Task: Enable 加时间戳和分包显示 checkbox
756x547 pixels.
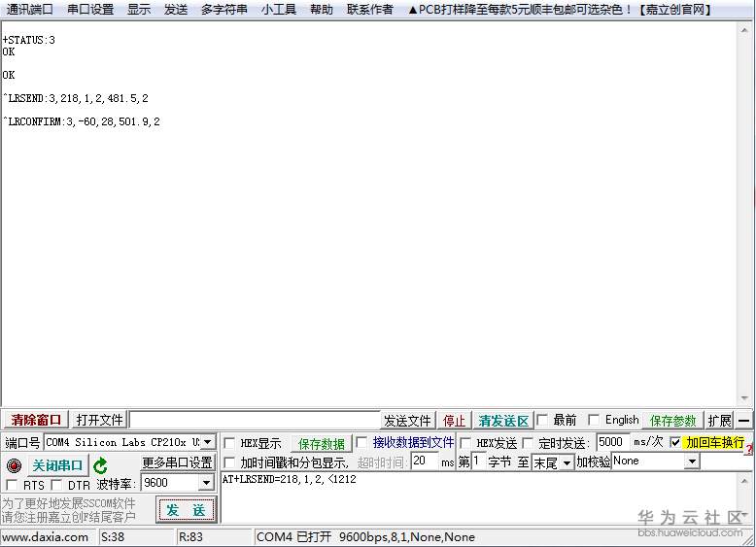Action: 229,462
